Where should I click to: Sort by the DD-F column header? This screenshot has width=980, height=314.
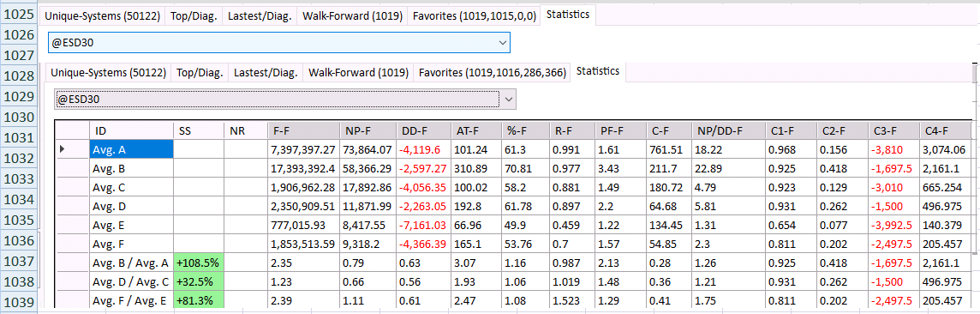tap(423, 130)
